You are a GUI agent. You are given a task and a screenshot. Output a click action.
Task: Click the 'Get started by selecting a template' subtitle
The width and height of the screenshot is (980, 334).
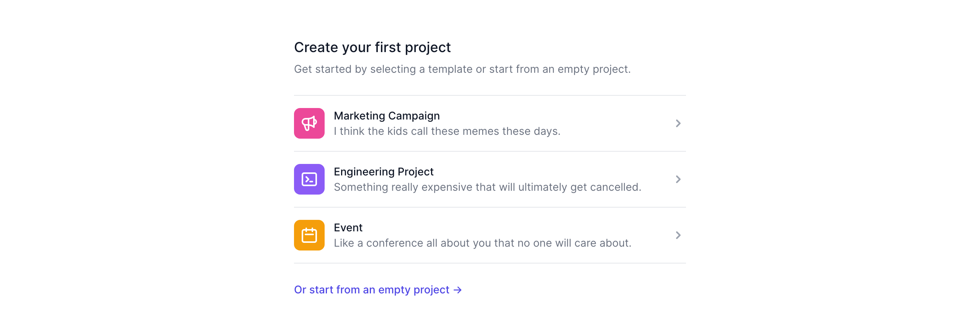[462, 69]
